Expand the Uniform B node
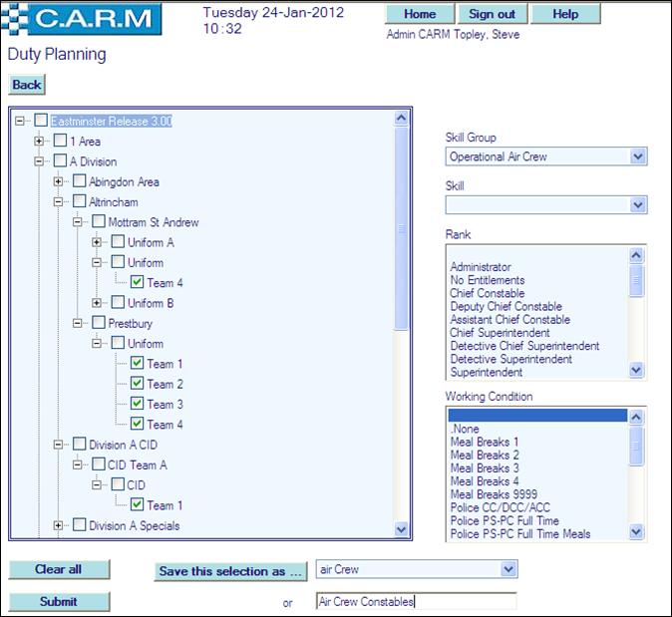This screenshot has width=672, height=617. point(98,303)
